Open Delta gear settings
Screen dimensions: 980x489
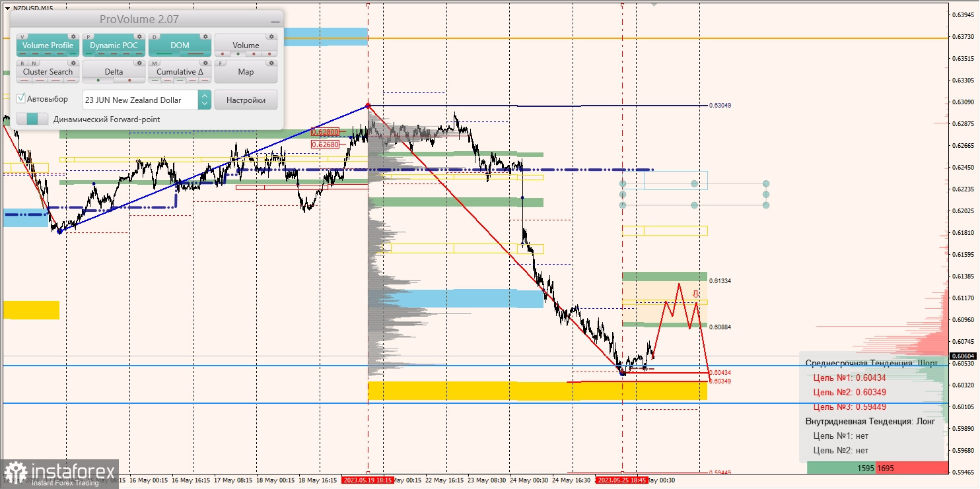(x=139, y=63)
